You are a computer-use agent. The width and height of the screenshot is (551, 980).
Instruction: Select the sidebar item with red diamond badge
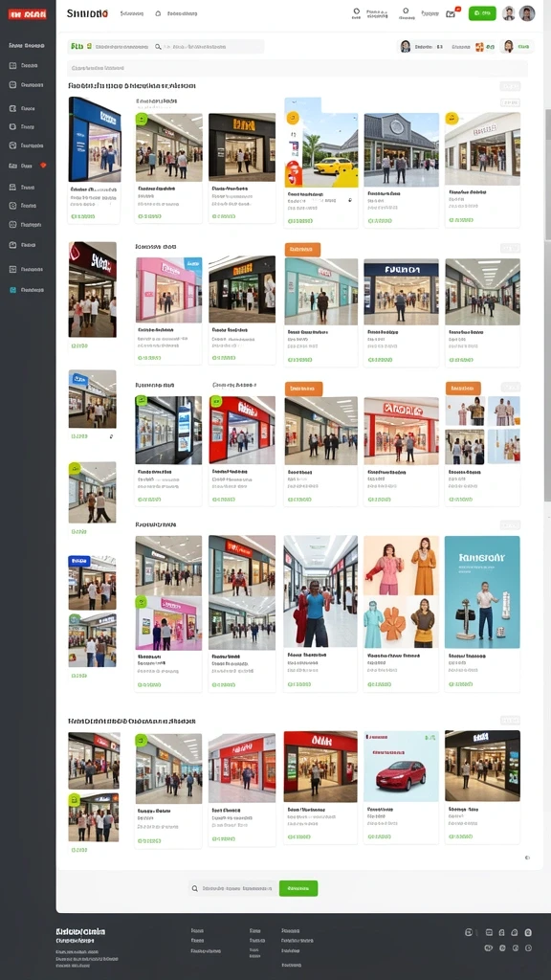click(27, 166)
